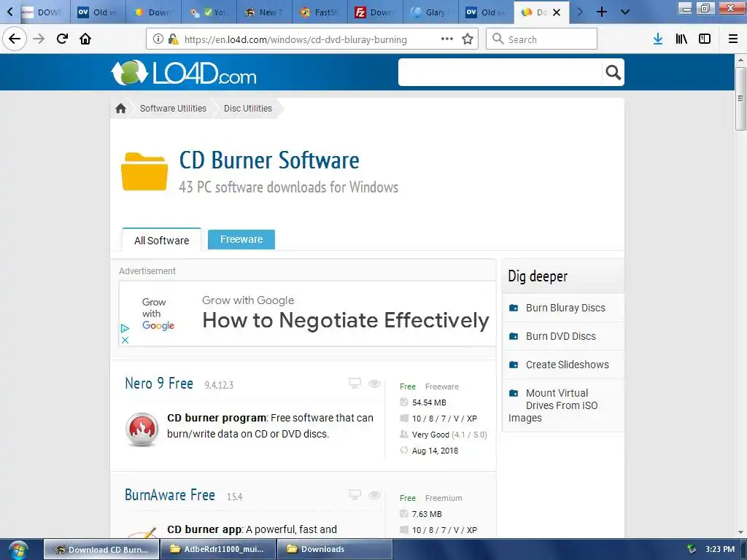Viewport: 747px width, 560px height.
Task: Go to LO4D home via breadcrumb house icon
Action: 120,109
